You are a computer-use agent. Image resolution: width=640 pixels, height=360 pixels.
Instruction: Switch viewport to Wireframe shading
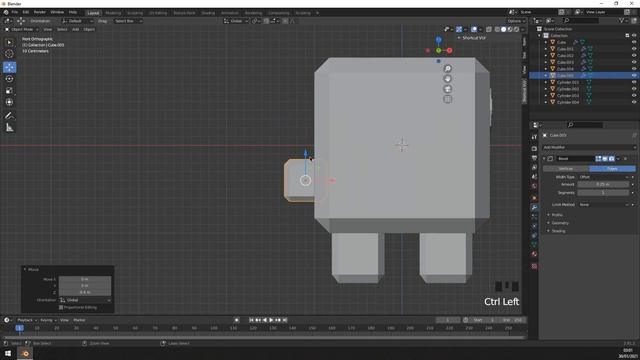(x=497, y=29)
